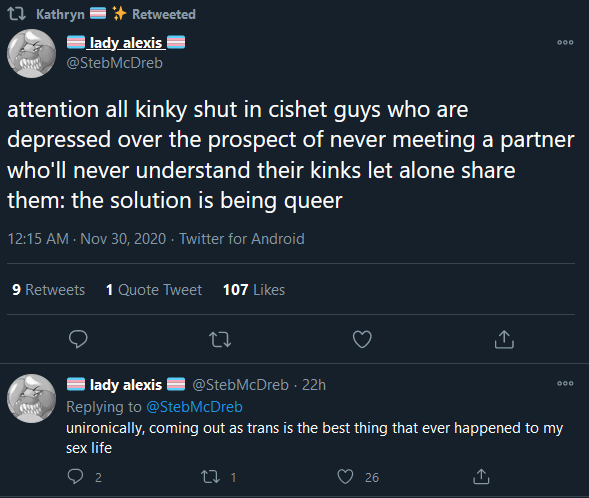Show the 107 Likes list
The width and height of the screenshot is (589, 498).
coord(254,290)
